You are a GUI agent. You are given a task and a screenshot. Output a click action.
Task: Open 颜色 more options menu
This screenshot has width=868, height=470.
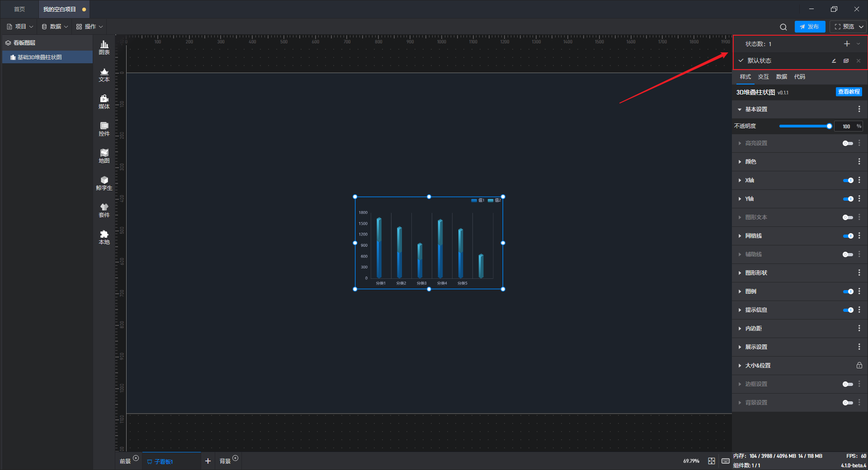(x=859, y=161)
